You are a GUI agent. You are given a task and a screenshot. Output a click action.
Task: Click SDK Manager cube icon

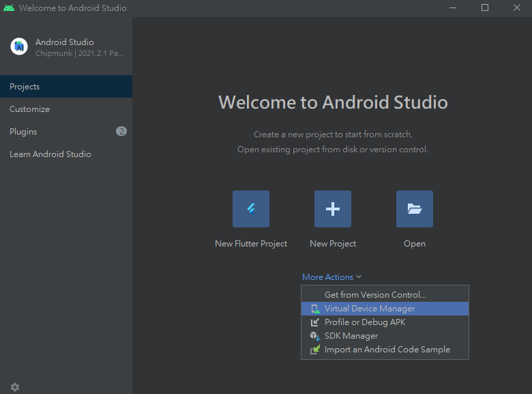(315, 336)
